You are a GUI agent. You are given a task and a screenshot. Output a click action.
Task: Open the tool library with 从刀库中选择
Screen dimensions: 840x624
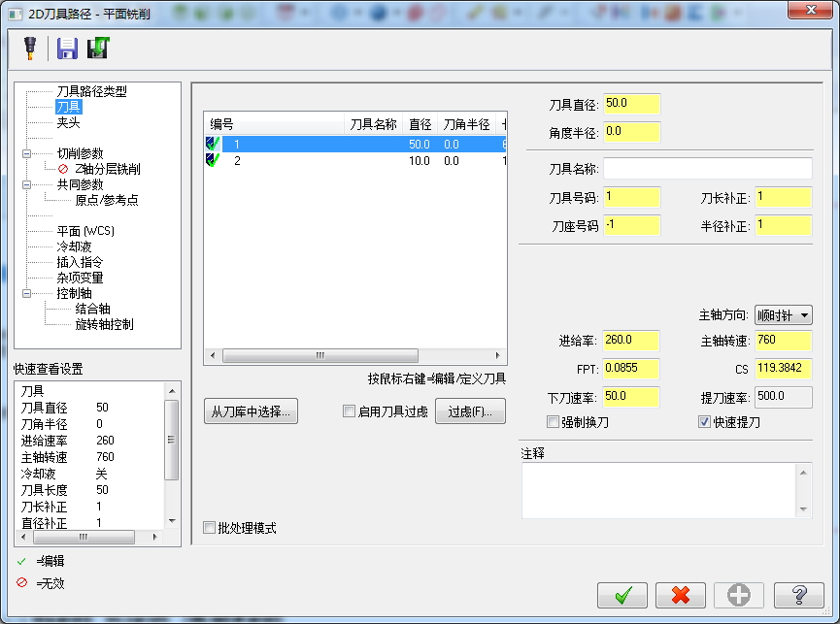click(x=250, y=411)
